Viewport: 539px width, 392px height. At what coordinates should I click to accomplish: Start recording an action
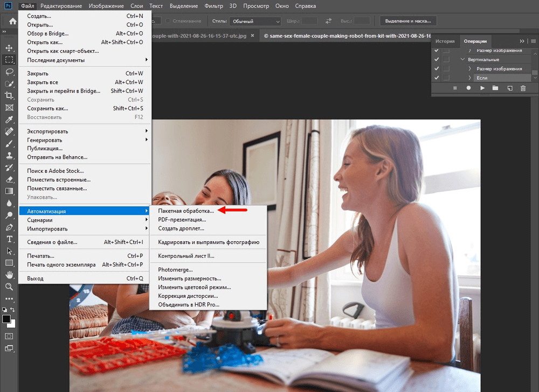[468, 88]
